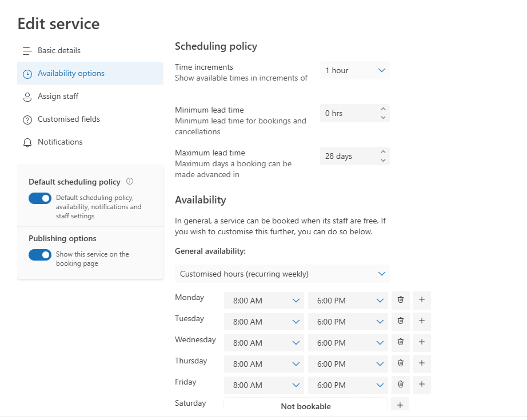The height and width of the screenshot is (420, 527).
Task: Add another time slot for Tuesday
Action: pyautogui.click(x=421, y=321)
